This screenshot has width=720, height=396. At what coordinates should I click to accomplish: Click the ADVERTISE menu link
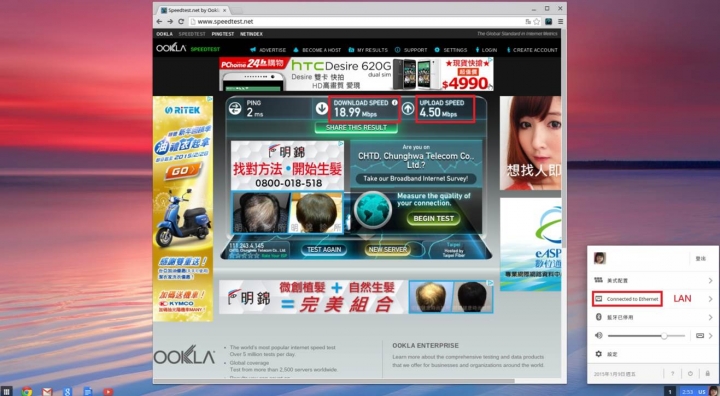pos(268,50)
